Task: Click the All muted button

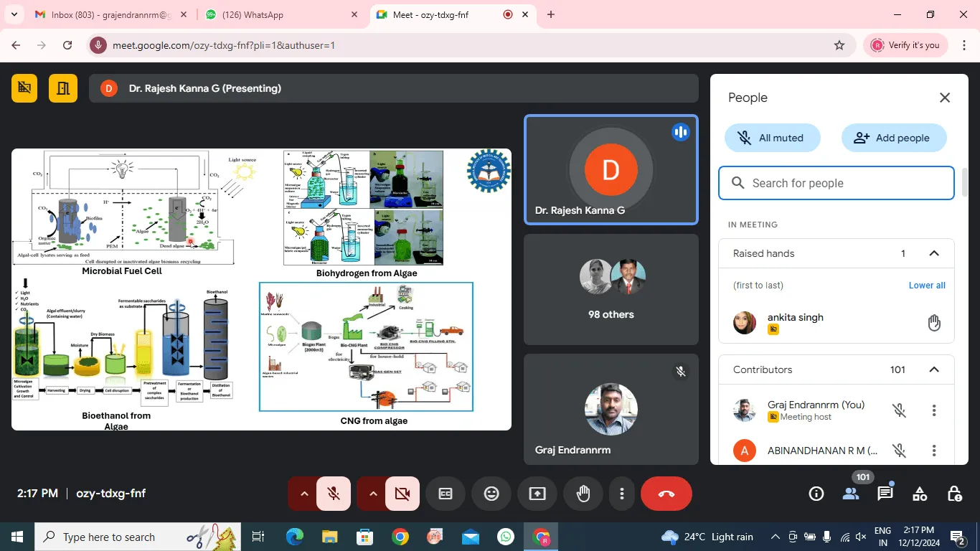Action: tap(772, 138)
